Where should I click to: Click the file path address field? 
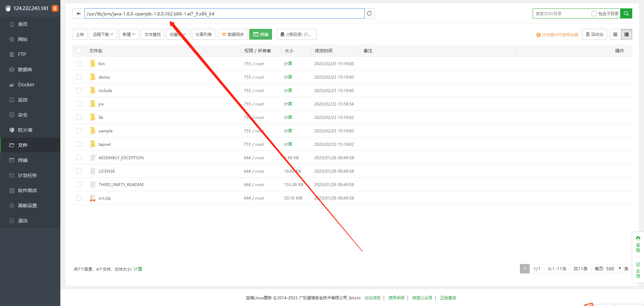click(x=224, y=14)
